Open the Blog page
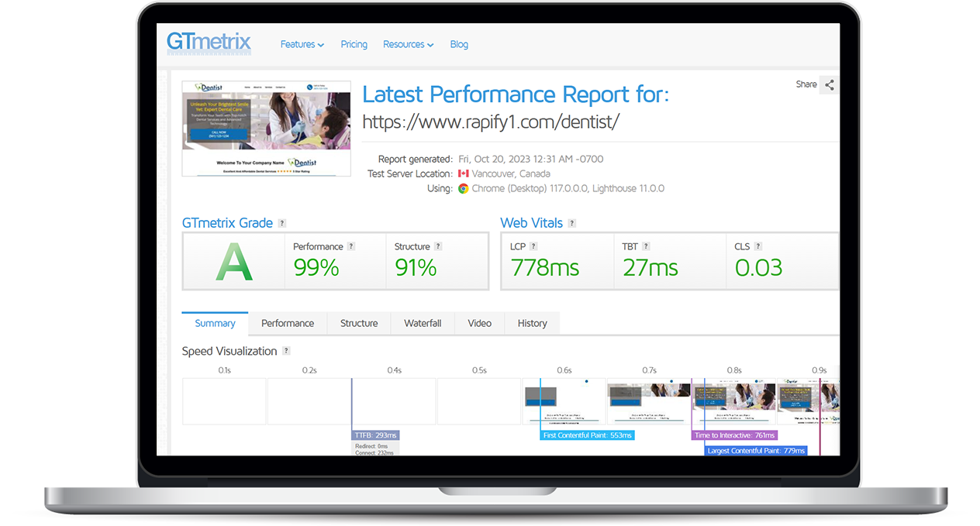This screenshot has height=526, width=980. 459,44
